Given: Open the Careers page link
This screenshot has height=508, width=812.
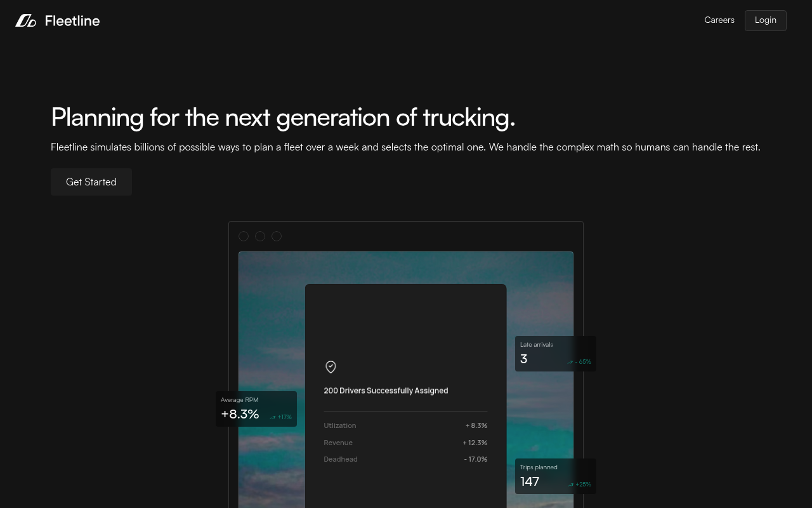Looking at the screenshot, I should click(719, 20).
